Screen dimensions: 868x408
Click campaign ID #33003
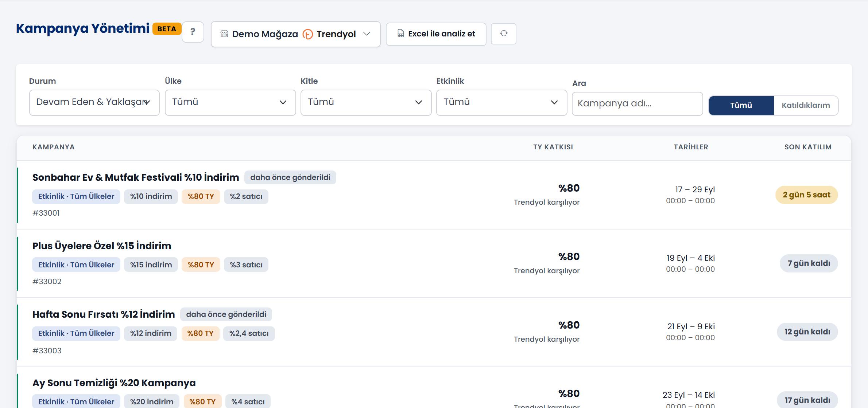pyautogui.click(x=47, y=351)
